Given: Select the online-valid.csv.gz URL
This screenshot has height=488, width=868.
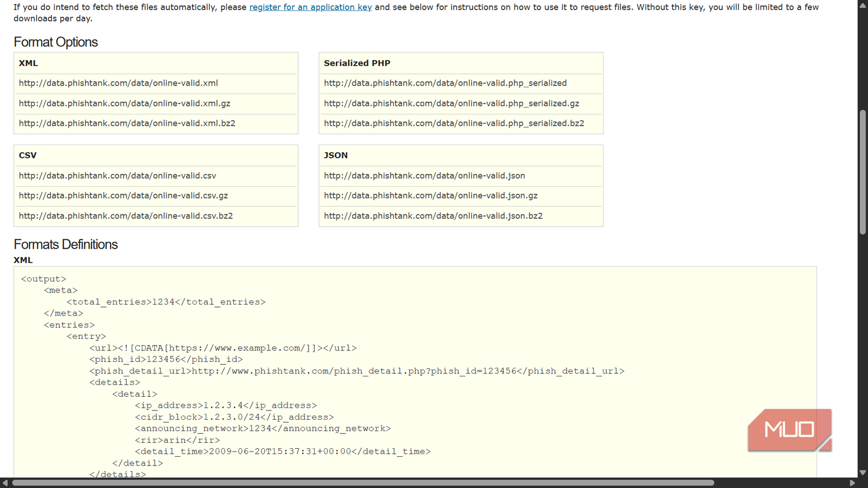Looking at the screenshot, I should pyautogui.click(x=123, y=195).
